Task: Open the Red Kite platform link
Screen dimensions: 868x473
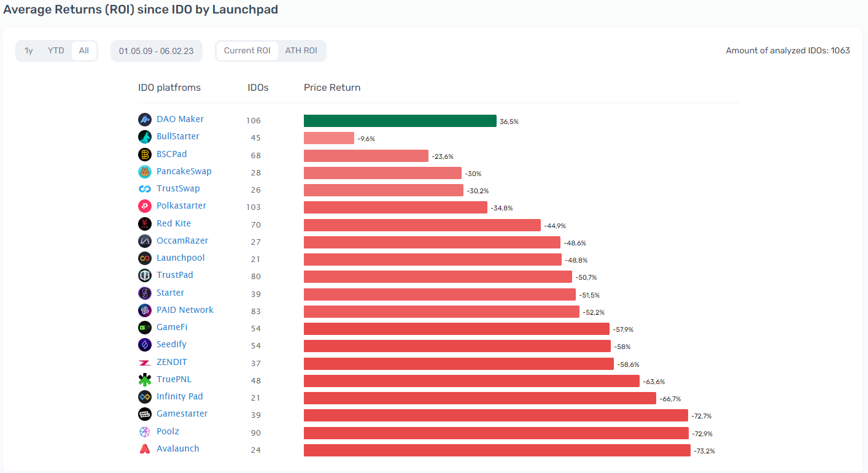Action: pos(174,223)
